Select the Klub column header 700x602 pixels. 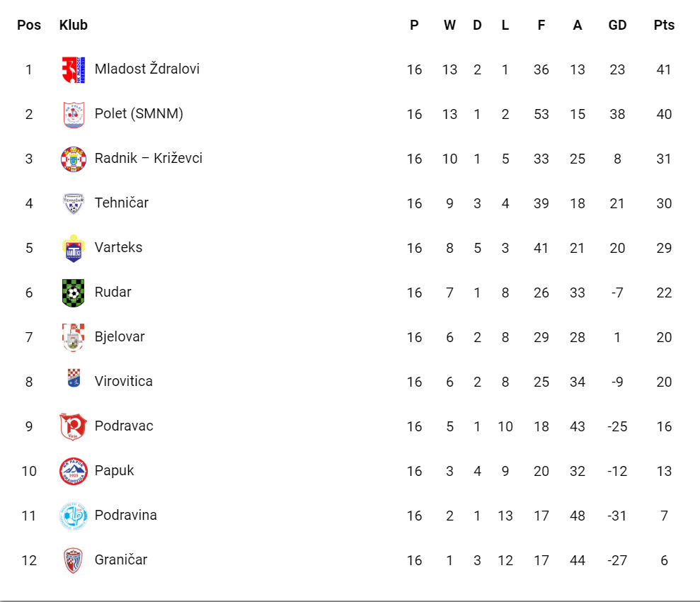coord(73,25)
